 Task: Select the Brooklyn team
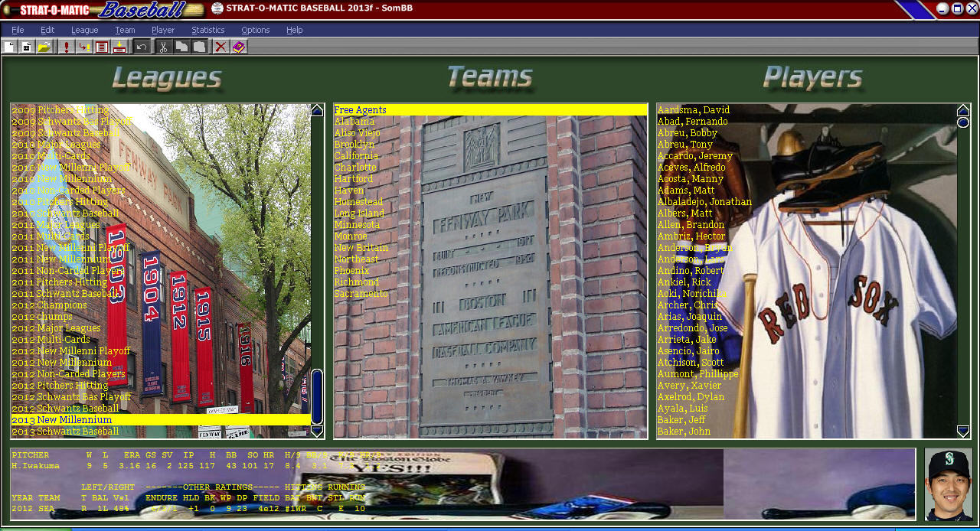point(354,145)
